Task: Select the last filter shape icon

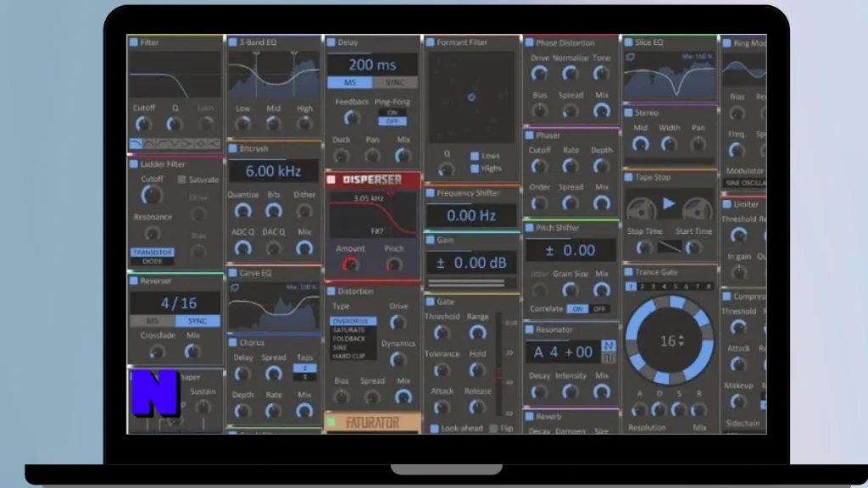Action: (214, 144)
